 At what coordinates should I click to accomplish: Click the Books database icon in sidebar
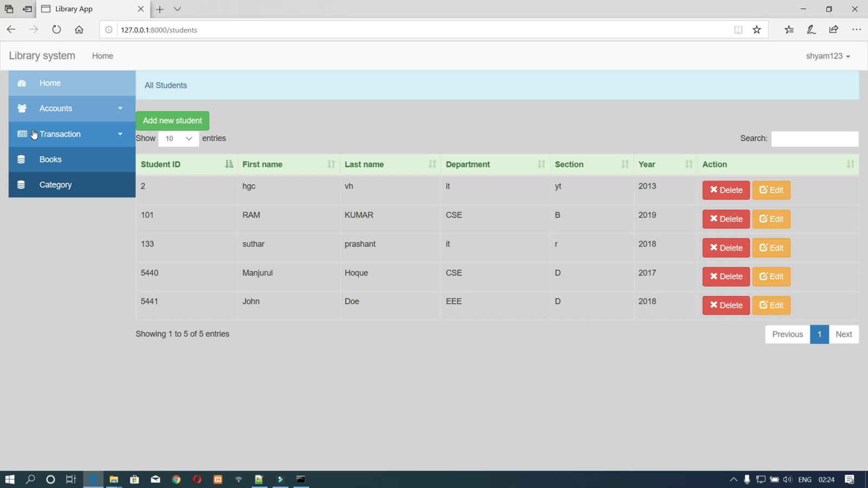click(21, 159)
